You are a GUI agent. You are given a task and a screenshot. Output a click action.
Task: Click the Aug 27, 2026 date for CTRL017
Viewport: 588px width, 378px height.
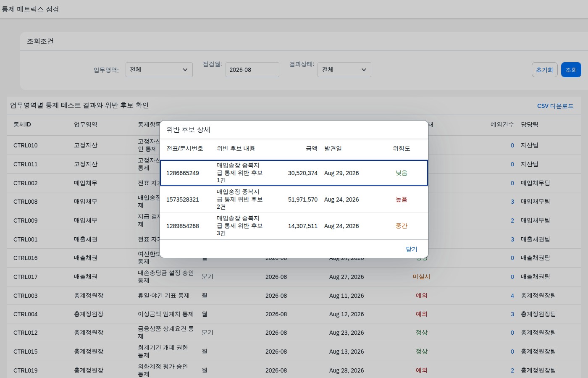346,277
